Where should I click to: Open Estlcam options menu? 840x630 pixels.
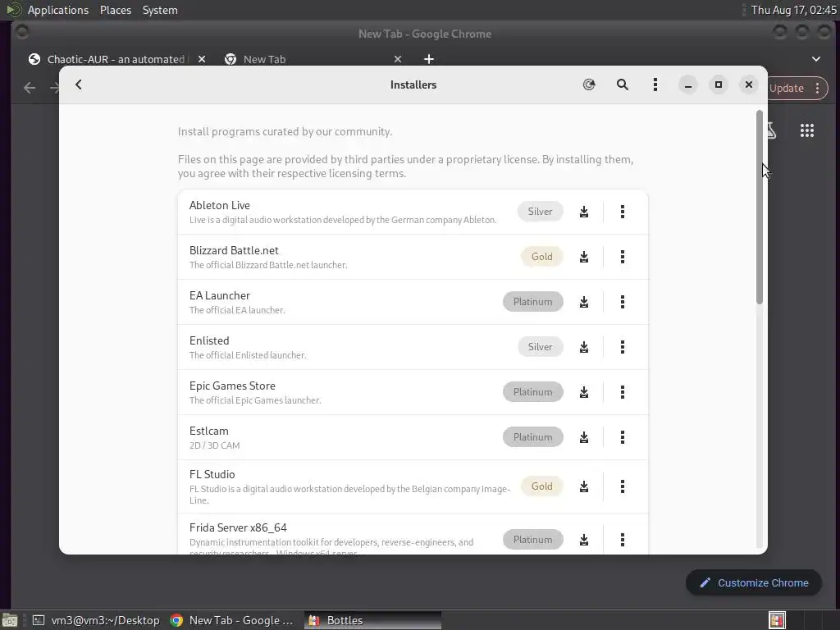(x=622, y=437)
